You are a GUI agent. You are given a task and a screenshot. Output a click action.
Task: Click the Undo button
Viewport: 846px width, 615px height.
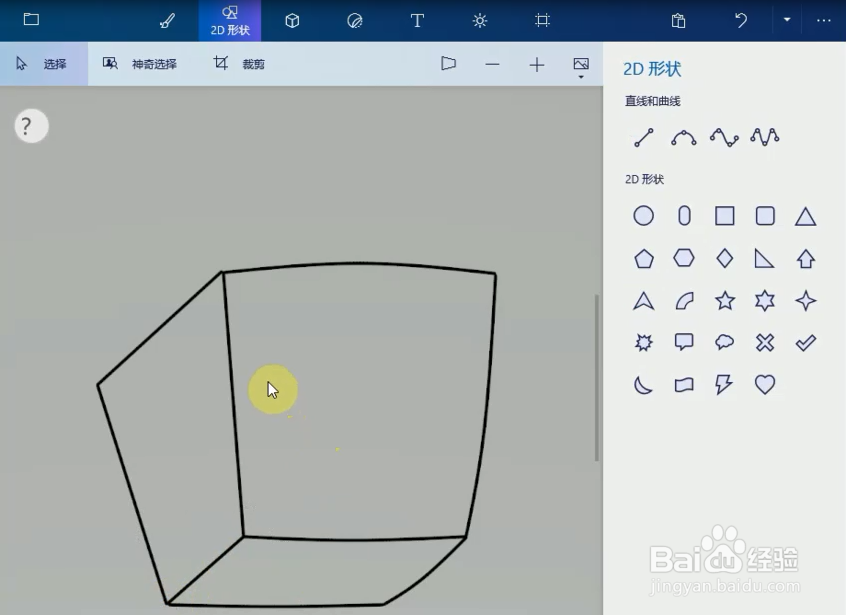741,20
